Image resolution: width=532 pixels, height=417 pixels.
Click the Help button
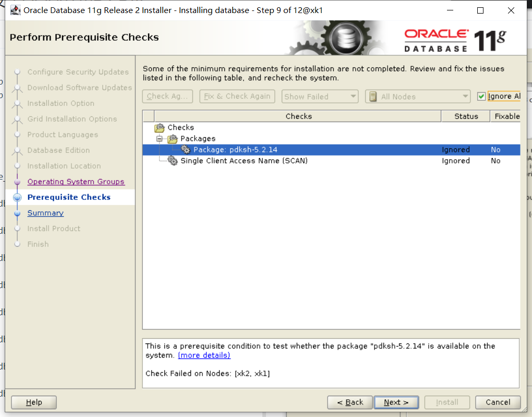click(x=34, y=402)
